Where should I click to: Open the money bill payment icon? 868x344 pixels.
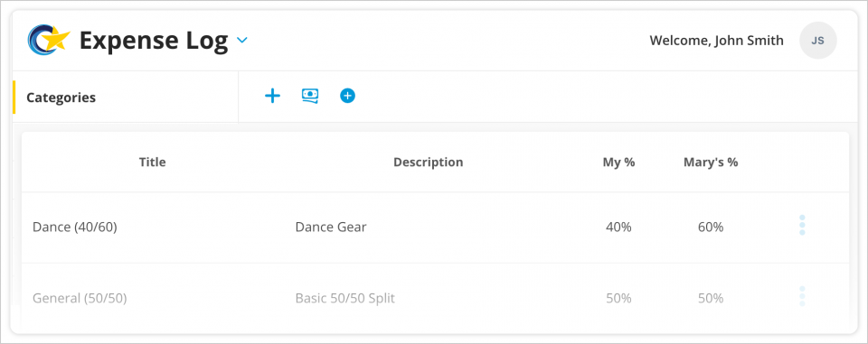310,97
